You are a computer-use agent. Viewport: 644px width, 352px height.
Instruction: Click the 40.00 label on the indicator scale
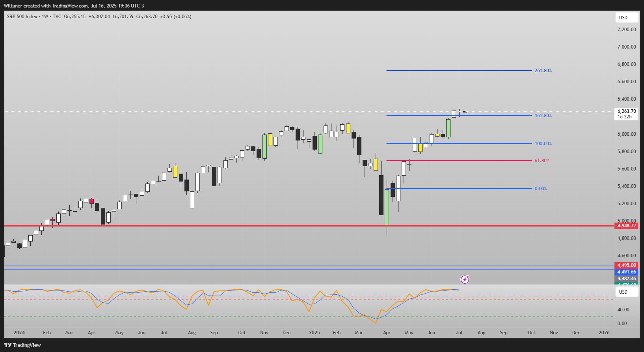pos(623,310)
